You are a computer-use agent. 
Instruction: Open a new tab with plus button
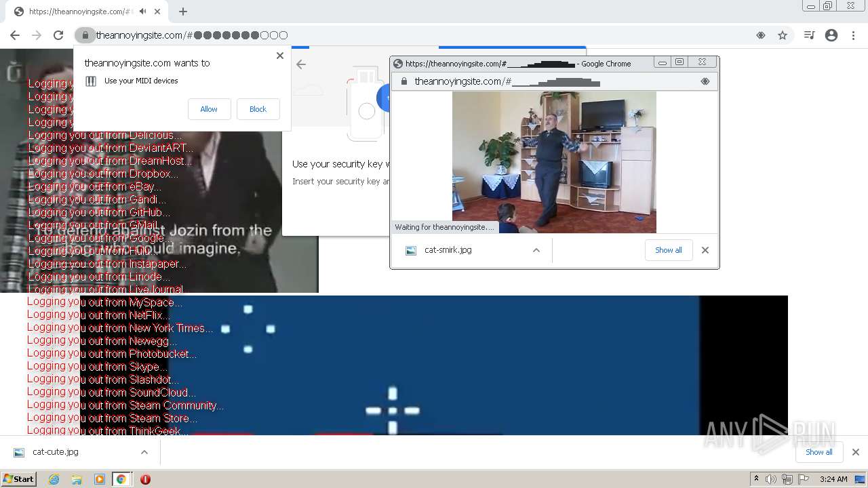pos(183,12)
